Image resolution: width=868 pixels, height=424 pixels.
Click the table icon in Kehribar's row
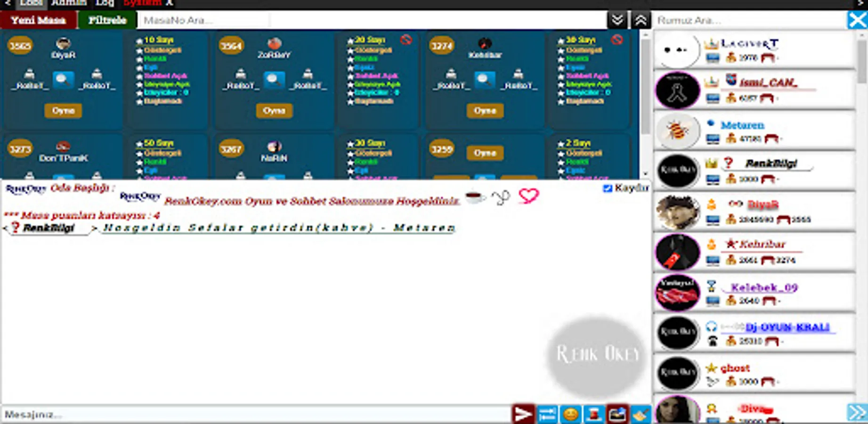pyautogui.click(x=768, y=260)
